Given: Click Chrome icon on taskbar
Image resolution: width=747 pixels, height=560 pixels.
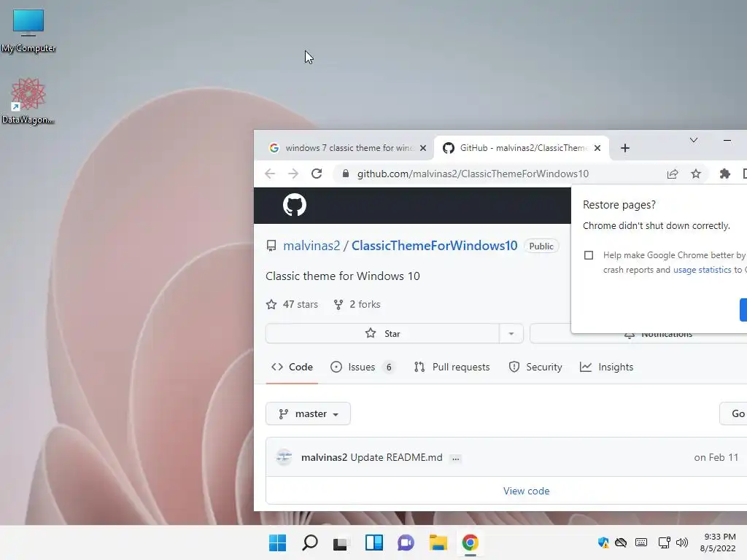Looking at the screenshot, I should (471, 542).
